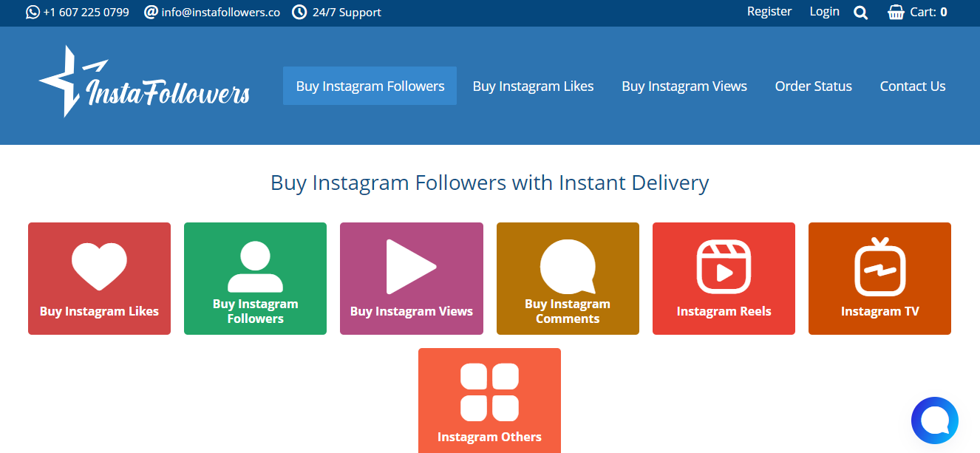Click the InstaFollowers logo
Viewport: 980px width, 453px height.
tap(145, 83)
